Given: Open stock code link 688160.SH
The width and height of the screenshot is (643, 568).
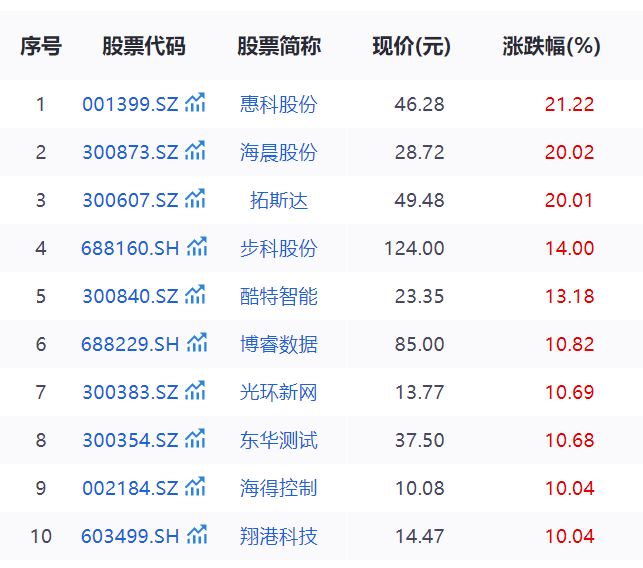Looking at the screenshot, I should [x=130, y=248].
